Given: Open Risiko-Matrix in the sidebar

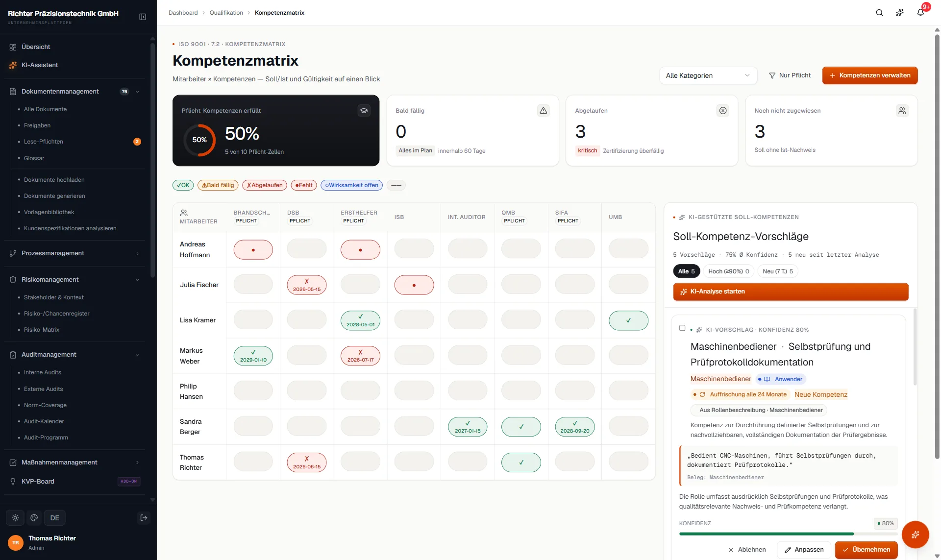Looking at the screenshot, I should click(x=42, y=330).
